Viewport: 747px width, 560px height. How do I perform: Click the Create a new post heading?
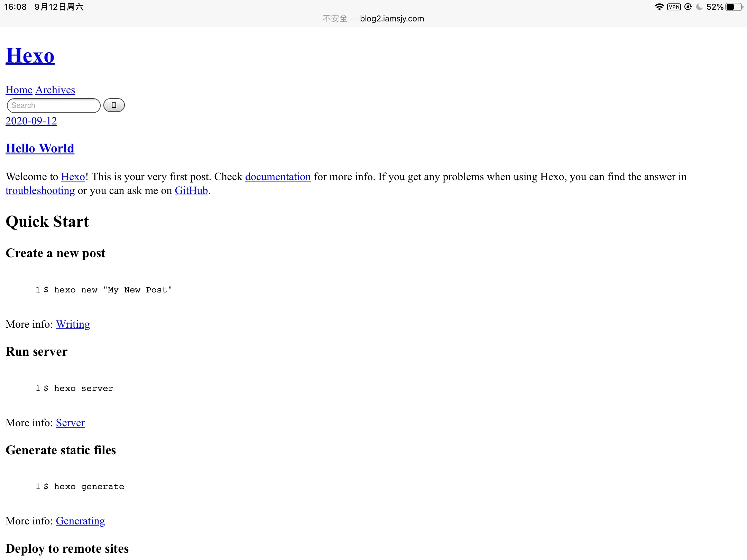pyautogui.click(x=55, y=253)
